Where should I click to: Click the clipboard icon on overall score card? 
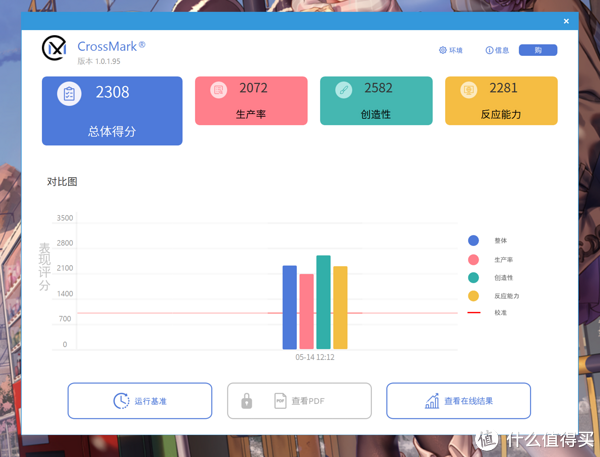point(69,94)
